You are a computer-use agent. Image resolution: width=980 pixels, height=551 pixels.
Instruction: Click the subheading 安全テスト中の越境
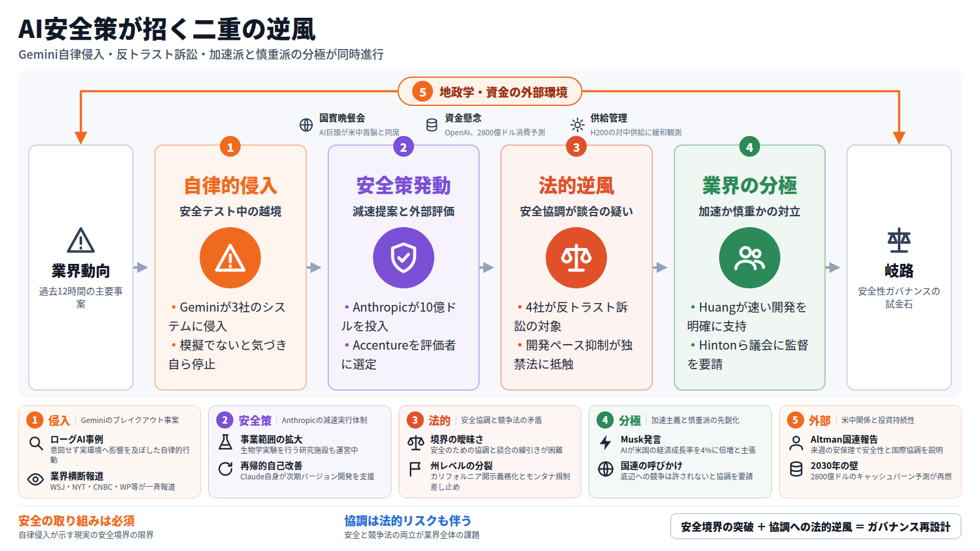pos(230,211)
